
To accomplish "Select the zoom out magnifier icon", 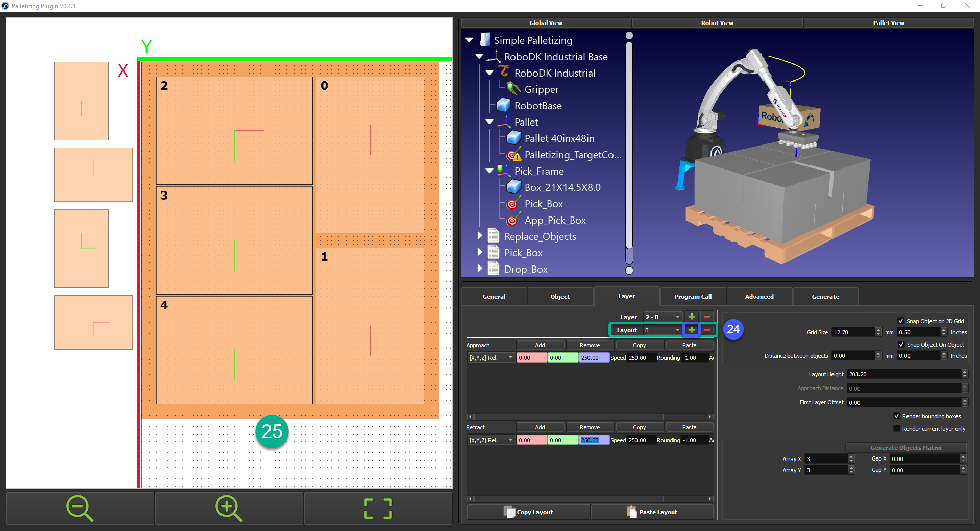I will click(x=80, y=508).
